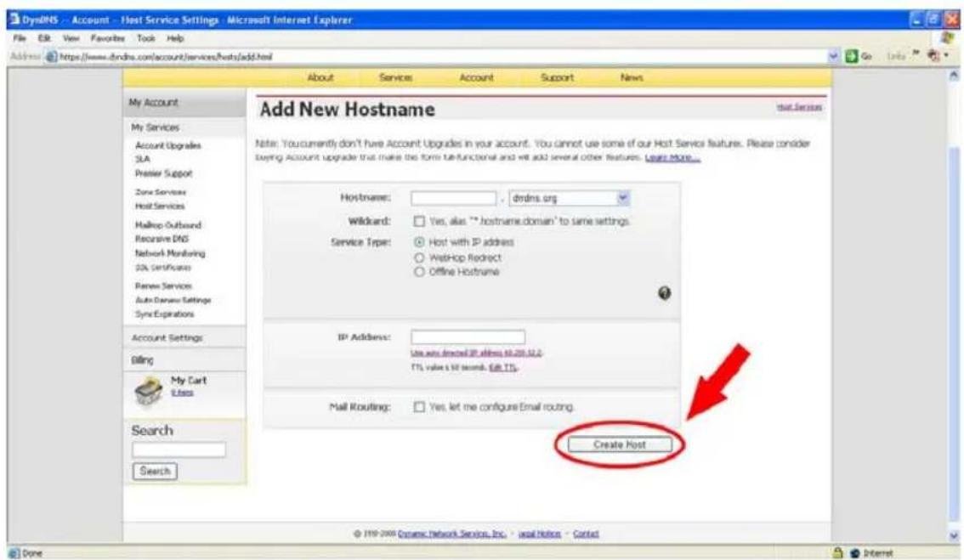This screenshot has width=964, height=560.
Task: Tick the Mail Routing checkbox
Action: click(x=419, y=407)
